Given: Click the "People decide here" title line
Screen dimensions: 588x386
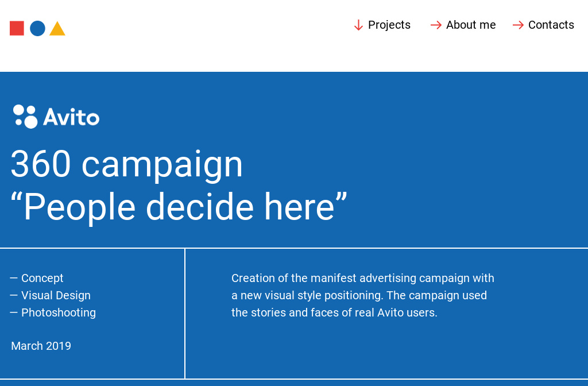Looking at the screenshot, I should coord(179,207).
